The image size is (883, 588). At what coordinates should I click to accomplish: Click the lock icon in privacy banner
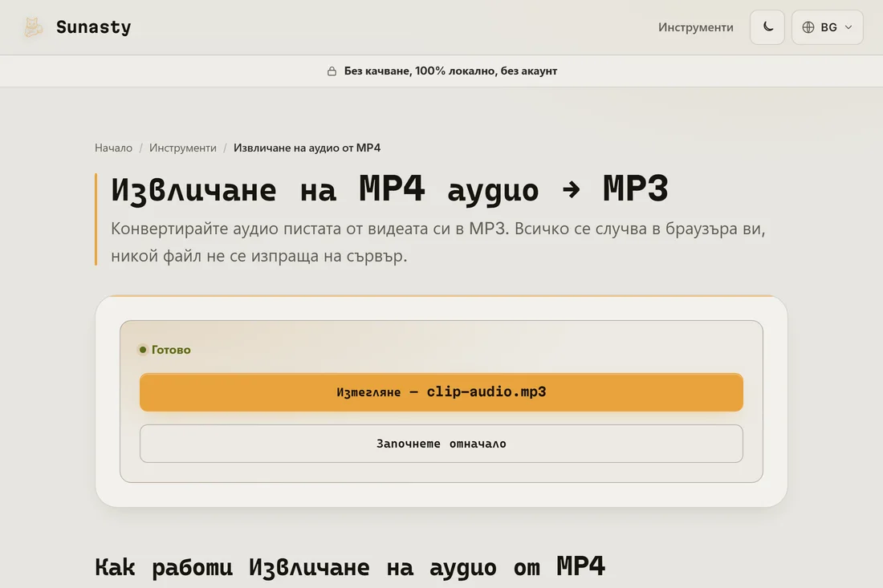pos(332,71)
